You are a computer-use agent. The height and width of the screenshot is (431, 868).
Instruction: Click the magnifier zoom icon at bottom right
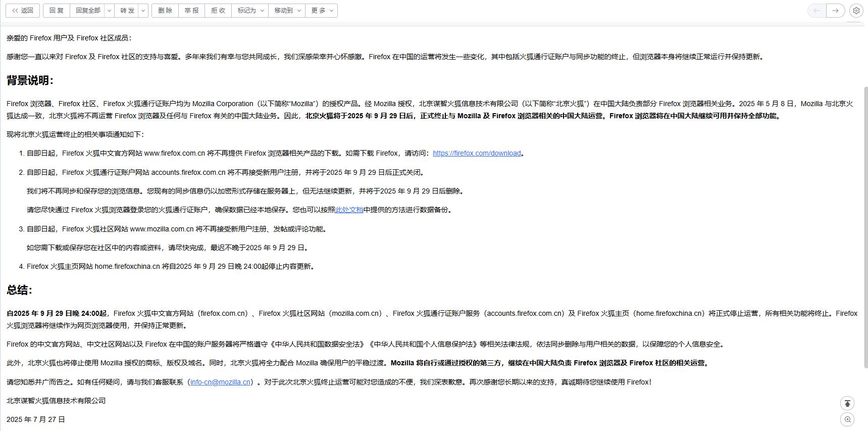(847, 419)
